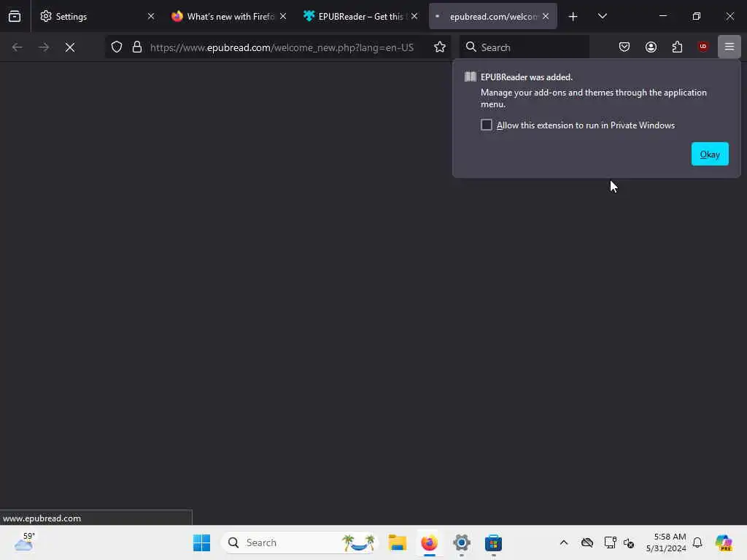Stop loading the current page
The image size is (747, 560).
coord(70,47)
